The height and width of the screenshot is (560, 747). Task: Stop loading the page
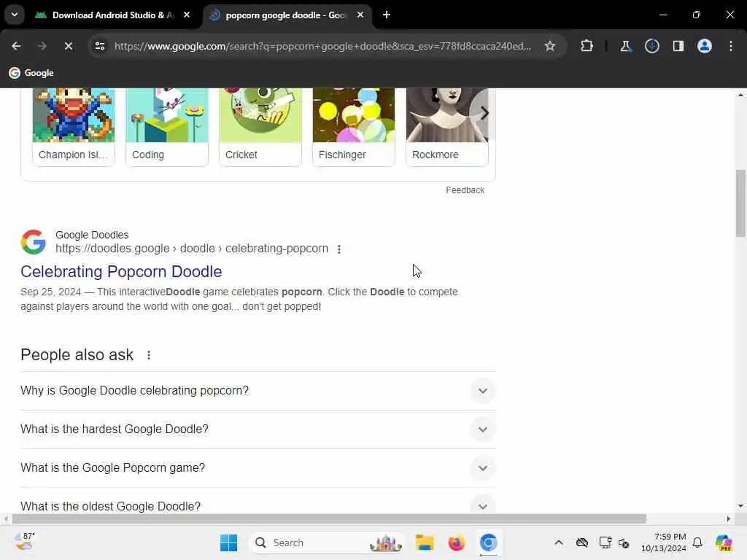68,46
